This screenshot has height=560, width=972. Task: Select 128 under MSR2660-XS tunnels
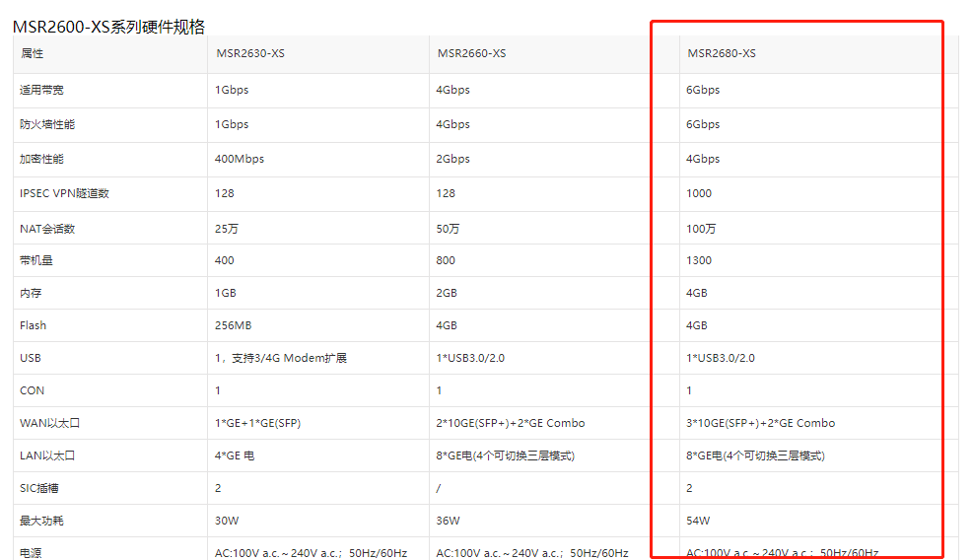446,193
